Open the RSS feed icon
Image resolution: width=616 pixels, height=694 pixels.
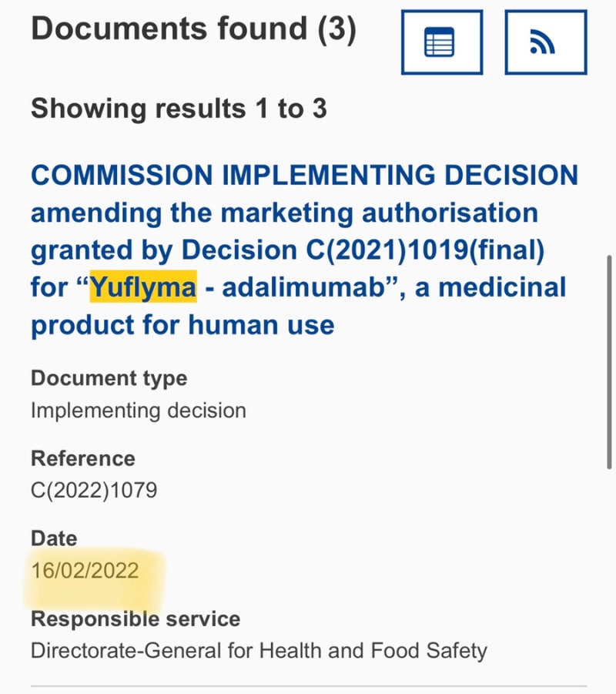[545, 42]
